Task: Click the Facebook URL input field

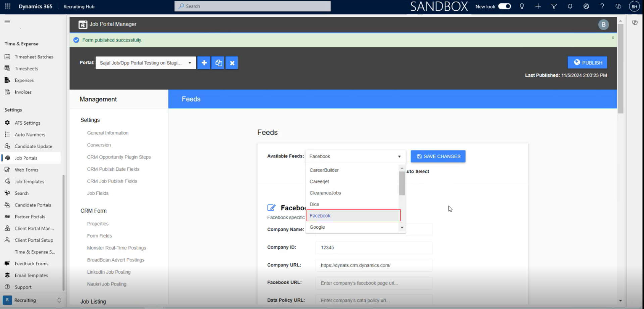Action: tap(374, 283)
